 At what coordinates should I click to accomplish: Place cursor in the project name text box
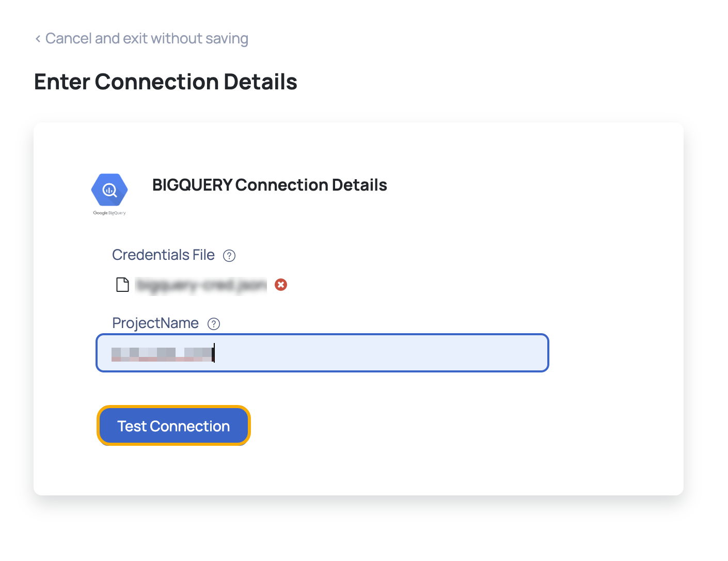(322, 353)
